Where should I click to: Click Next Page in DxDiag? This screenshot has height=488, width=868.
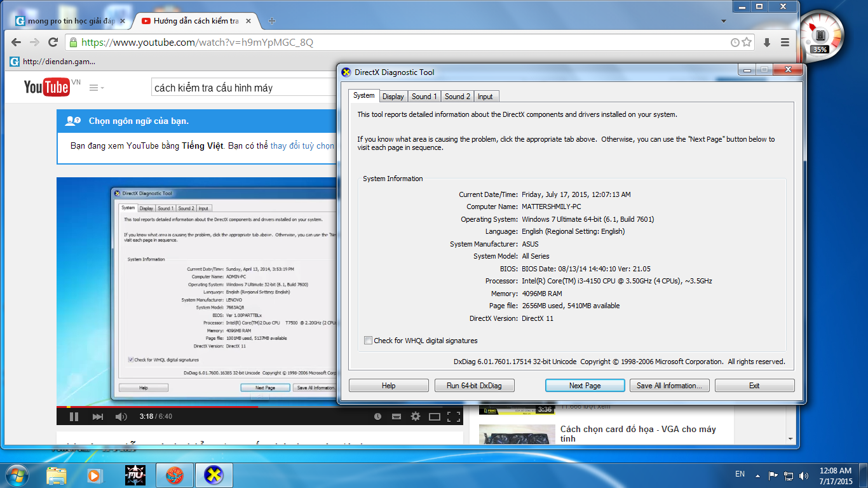coord(585,386)
